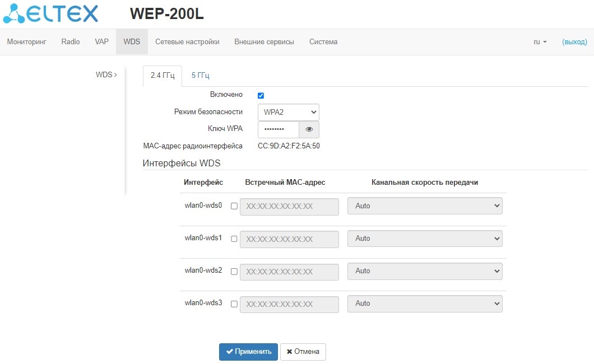Screen dimensions: 594x364
Task: Go to the VAP menu
Action: (x=101, y=42)
